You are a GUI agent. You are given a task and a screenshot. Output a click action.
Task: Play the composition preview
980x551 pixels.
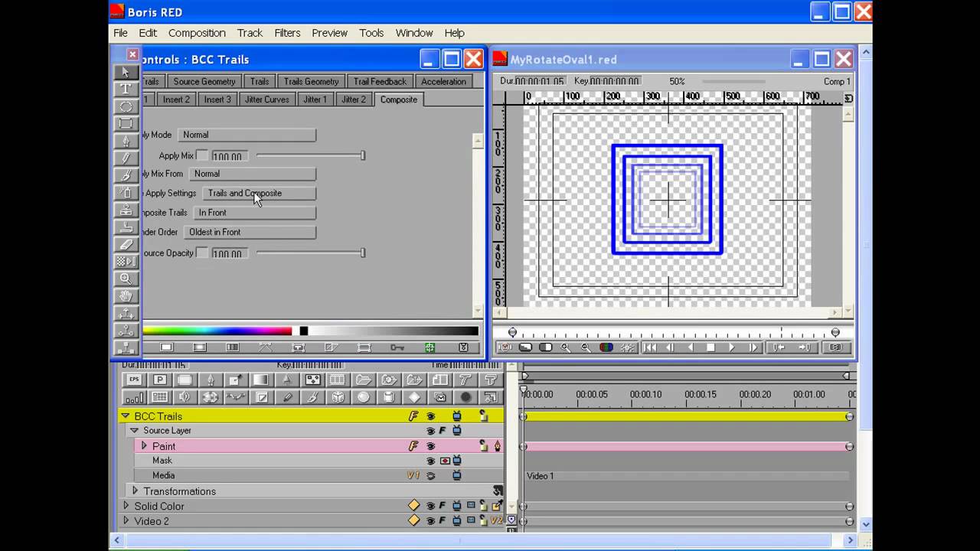pyautogui.click(x=731, y=347)
